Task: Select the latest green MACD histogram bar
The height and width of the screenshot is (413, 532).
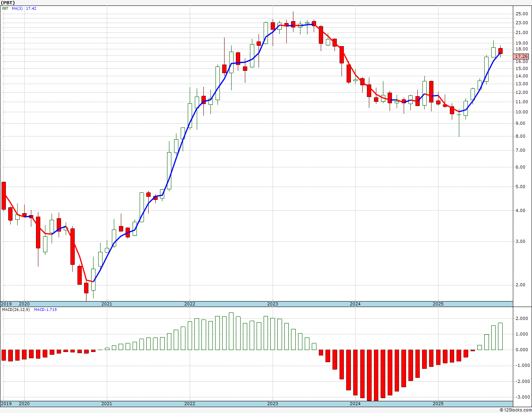Action: tap(500, 336)
